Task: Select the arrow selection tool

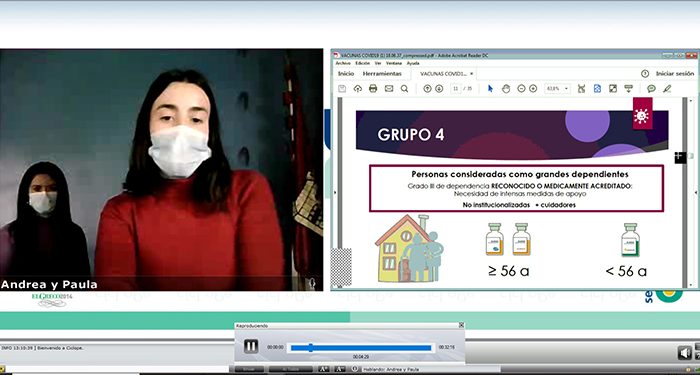Action: [490, 88]
